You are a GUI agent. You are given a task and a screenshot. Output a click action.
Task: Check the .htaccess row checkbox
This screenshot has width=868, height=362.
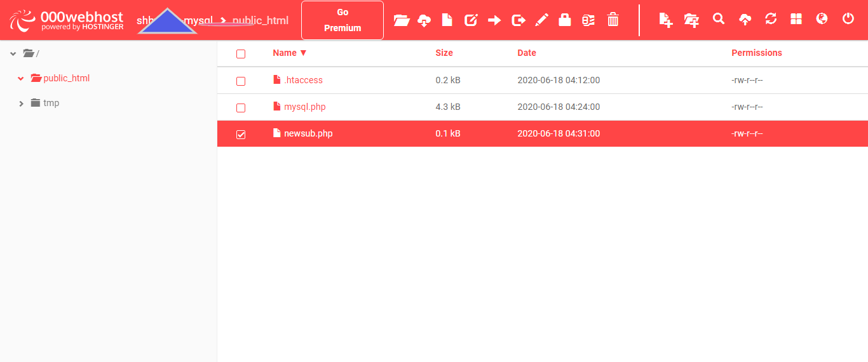pos(241,81)
